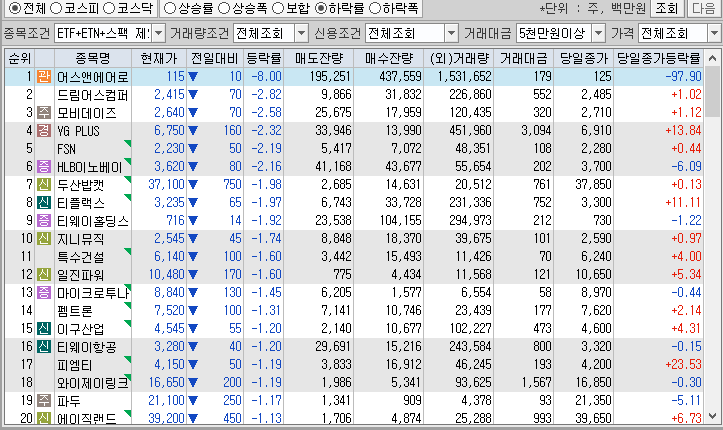This screenshot has width=723, height=430.
Task: Click the -8.00 rate of 어스앤에어로
Action: coord(266,77)
